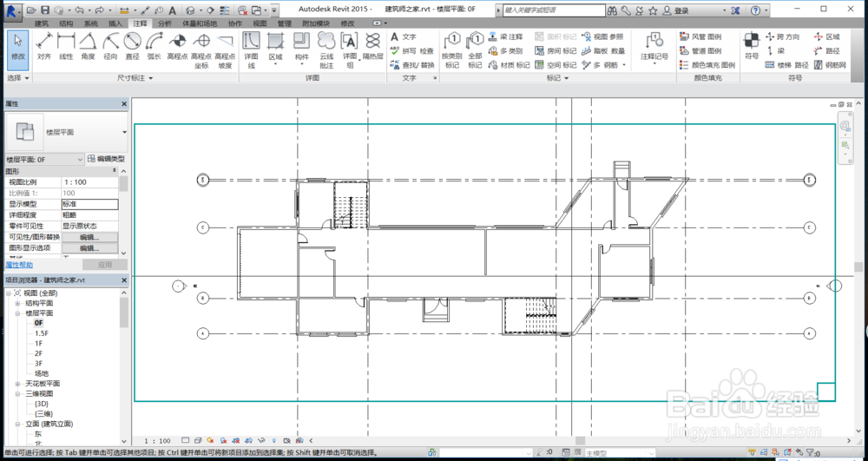Select the 符号 symbol tool
Image resolution: width=868 pixels, height=461 pixels.
[x=751, y=46]
